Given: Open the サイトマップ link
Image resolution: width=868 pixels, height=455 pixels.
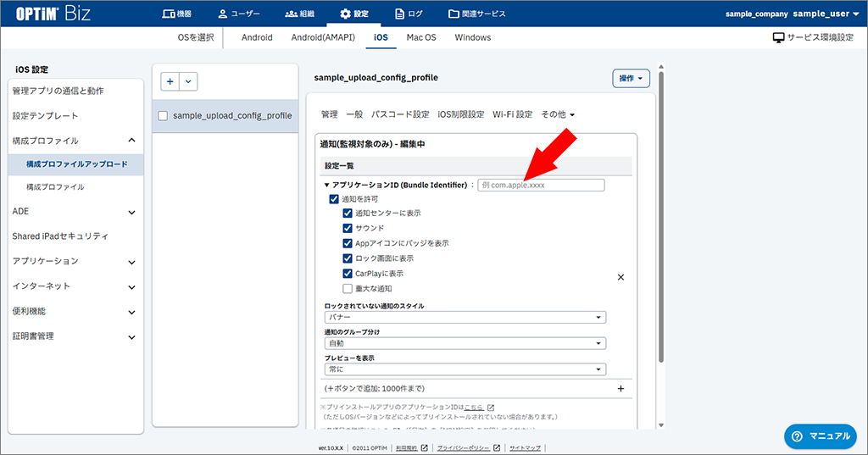Looking at the screenshot, I should [525, 448].
